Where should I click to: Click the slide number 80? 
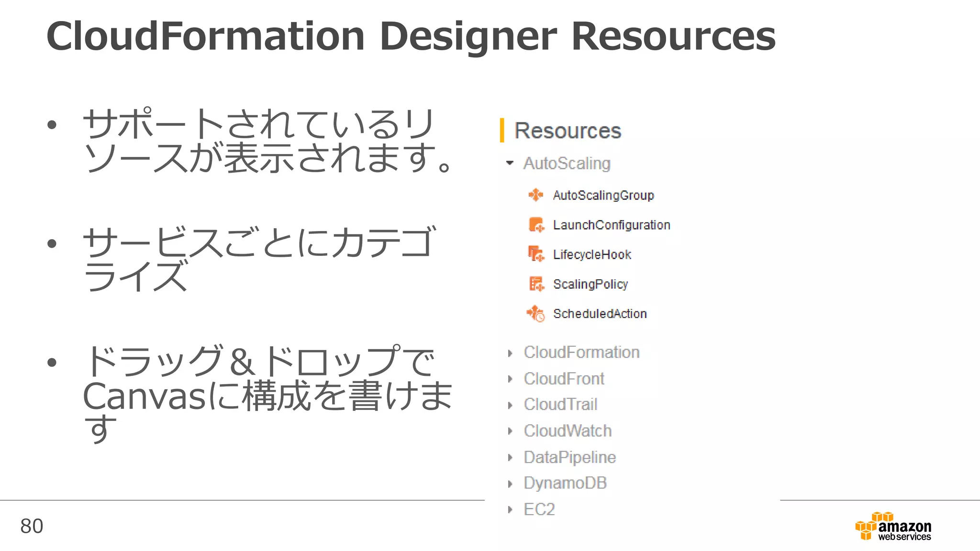(x=32, y=526)
